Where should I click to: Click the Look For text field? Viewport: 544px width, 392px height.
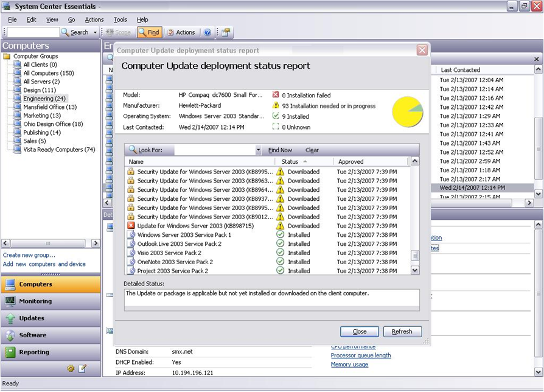215,150
